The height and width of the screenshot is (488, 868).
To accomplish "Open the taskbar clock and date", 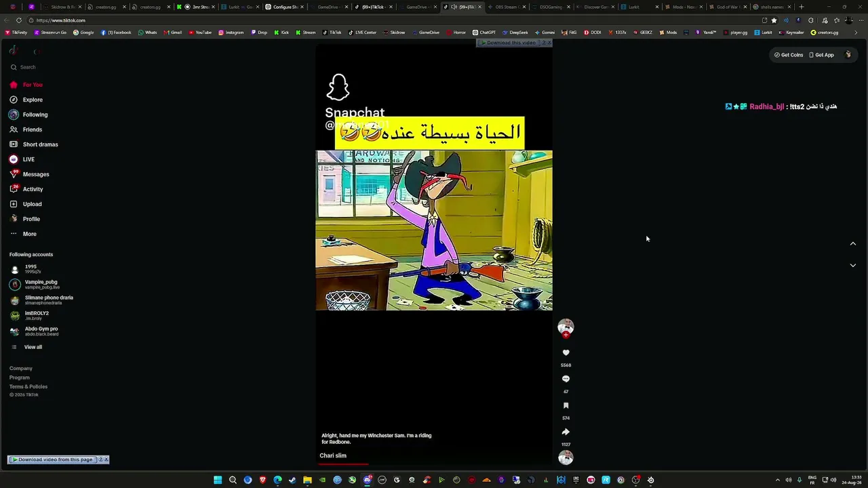I will tap(852, 480).
